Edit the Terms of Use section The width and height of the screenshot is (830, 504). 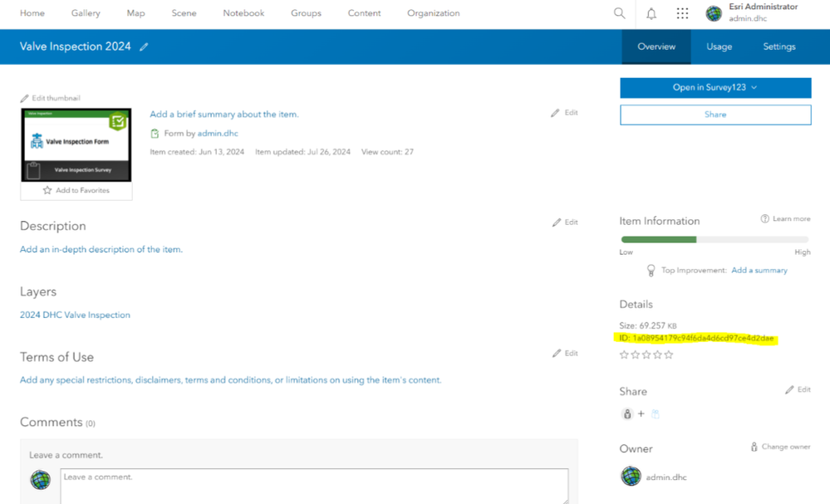(565, 353)
